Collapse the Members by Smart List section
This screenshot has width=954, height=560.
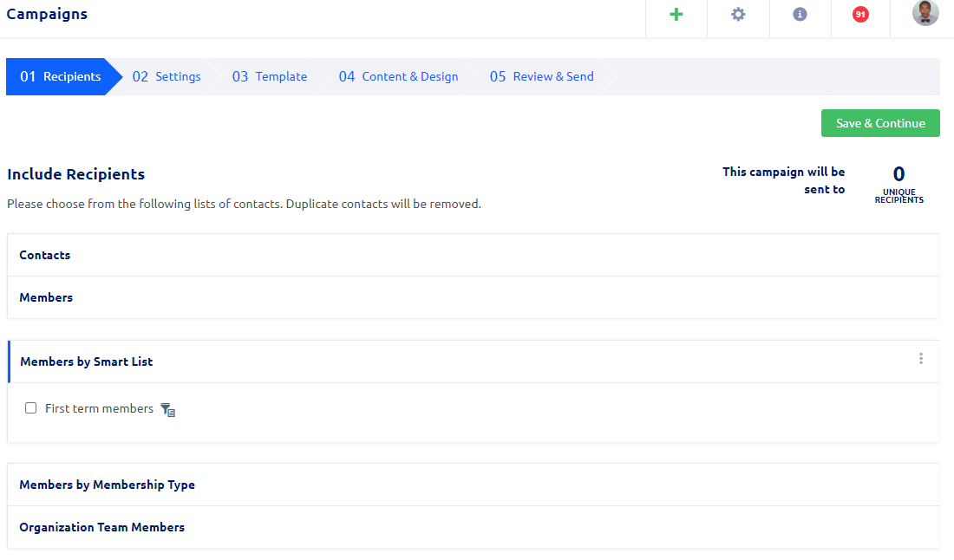click(x=474, y=361)
